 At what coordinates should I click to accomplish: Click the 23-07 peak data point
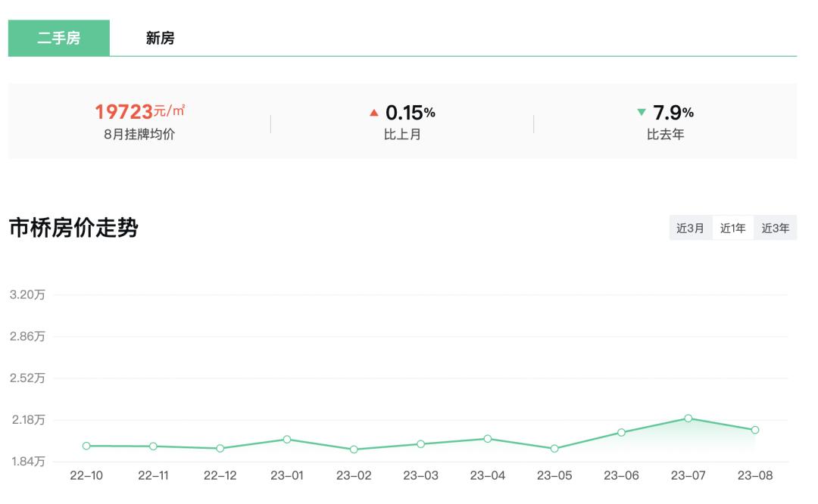point(688,418)
